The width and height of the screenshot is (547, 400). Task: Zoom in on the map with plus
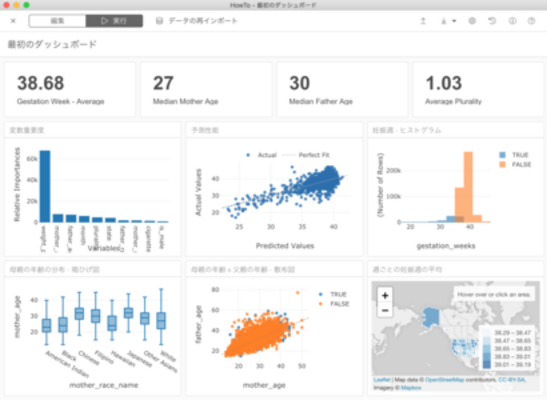385,296
